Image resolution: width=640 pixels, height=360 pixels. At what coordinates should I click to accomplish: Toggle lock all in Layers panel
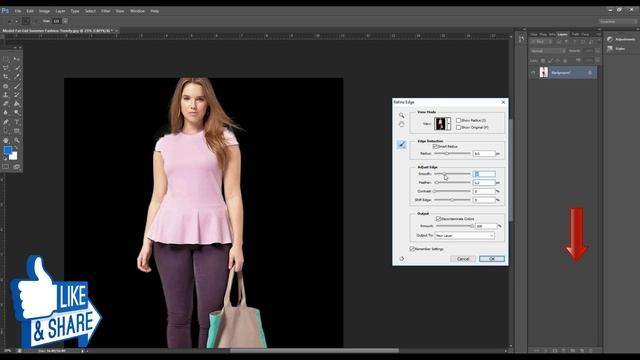565,60
